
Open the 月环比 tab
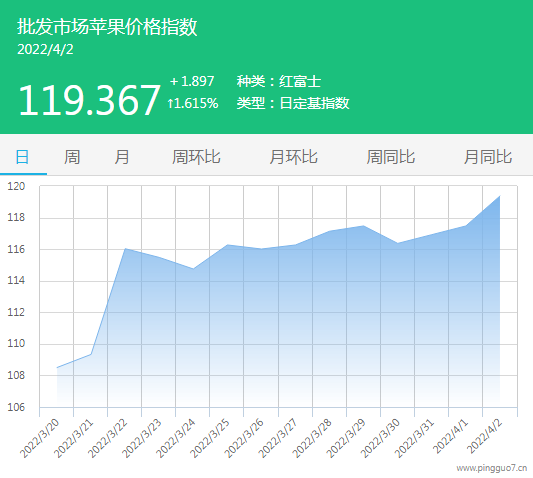point(293,157)
